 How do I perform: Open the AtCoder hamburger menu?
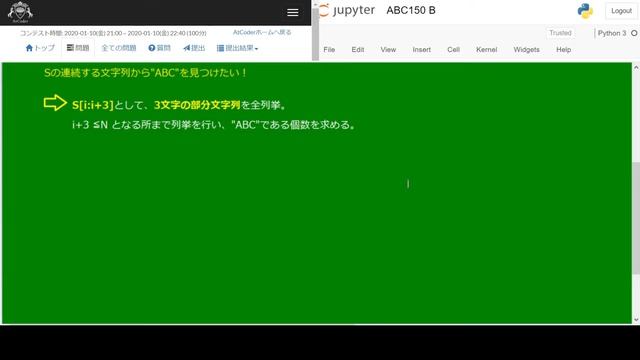[x=293, y=13]
